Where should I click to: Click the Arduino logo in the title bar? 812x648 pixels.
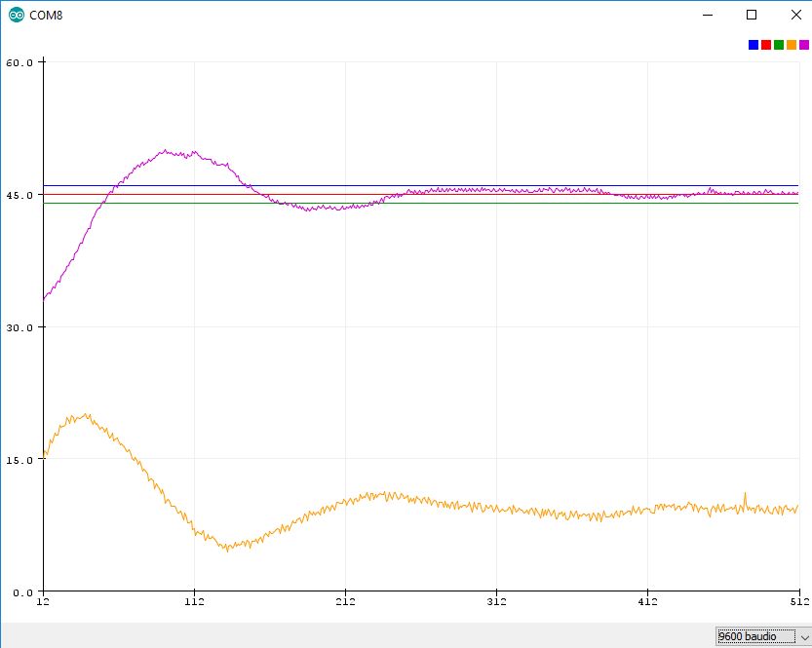click(18, 16)
